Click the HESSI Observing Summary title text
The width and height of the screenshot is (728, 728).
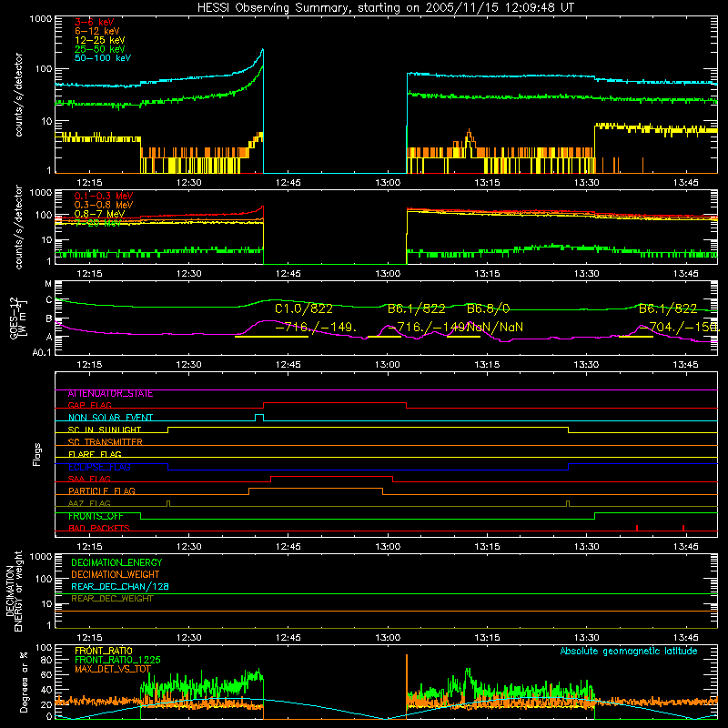pyautogui.click(x=385, y=8)
